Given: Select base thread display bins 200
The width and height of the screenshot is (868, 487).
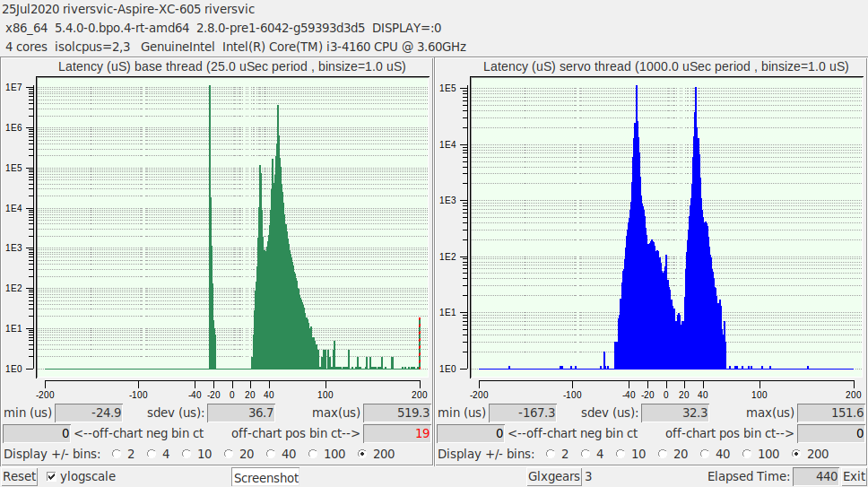Looking at the screenshot, I should (362, 454).
